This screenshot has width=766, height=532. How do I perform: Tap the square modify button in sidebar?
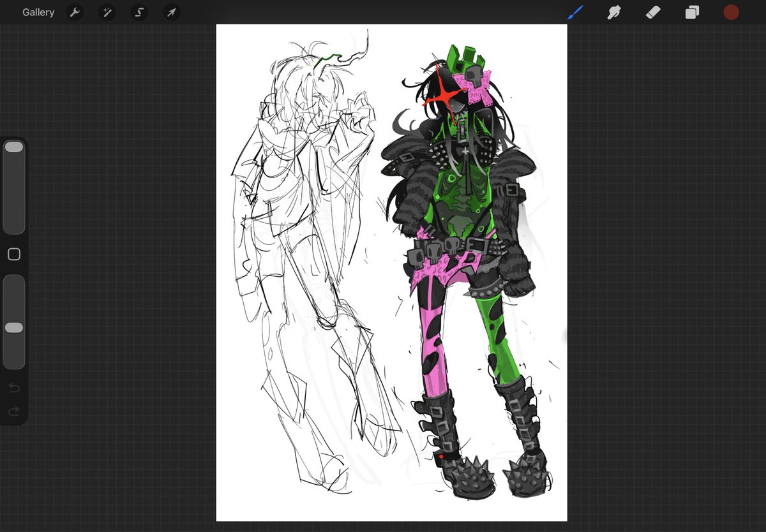[x=14, y=255]
